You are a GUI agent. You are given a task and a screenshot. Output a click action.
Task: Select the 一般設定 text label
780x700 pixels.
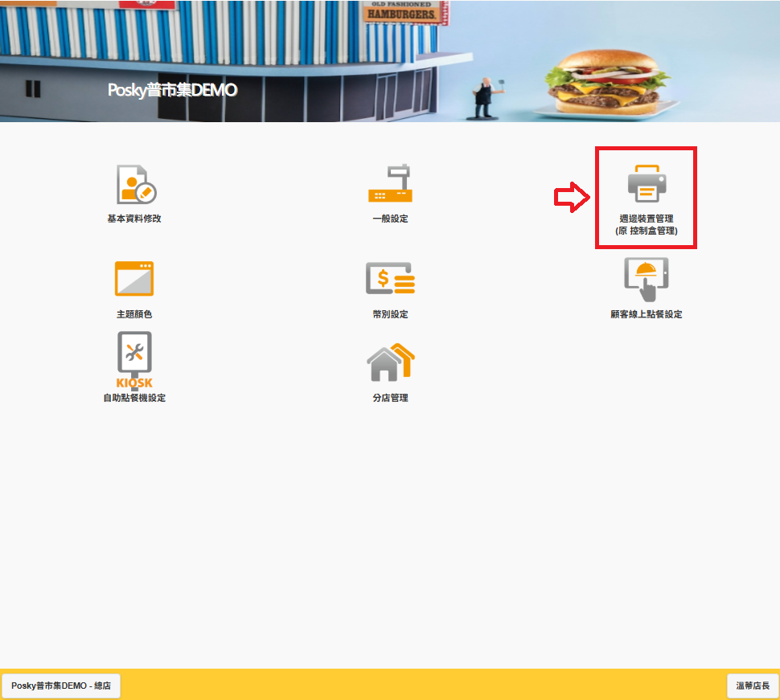click(x=390, y=219)
